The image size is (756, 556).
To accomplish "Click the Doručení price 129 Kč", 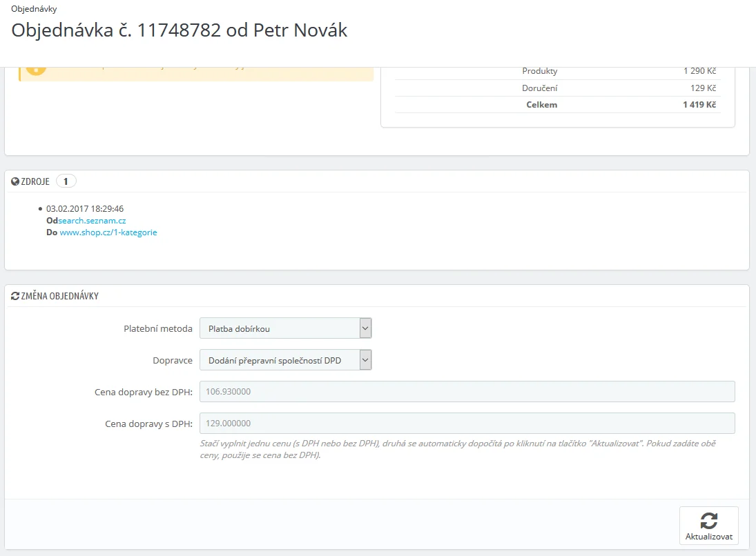I will point(703,88).
